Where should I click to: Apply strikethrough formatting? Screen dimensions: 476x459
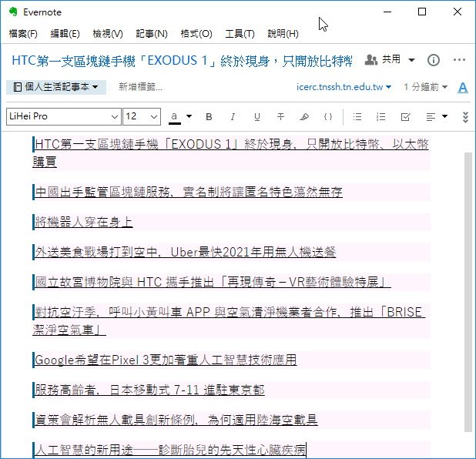click(x=281, y=117)
